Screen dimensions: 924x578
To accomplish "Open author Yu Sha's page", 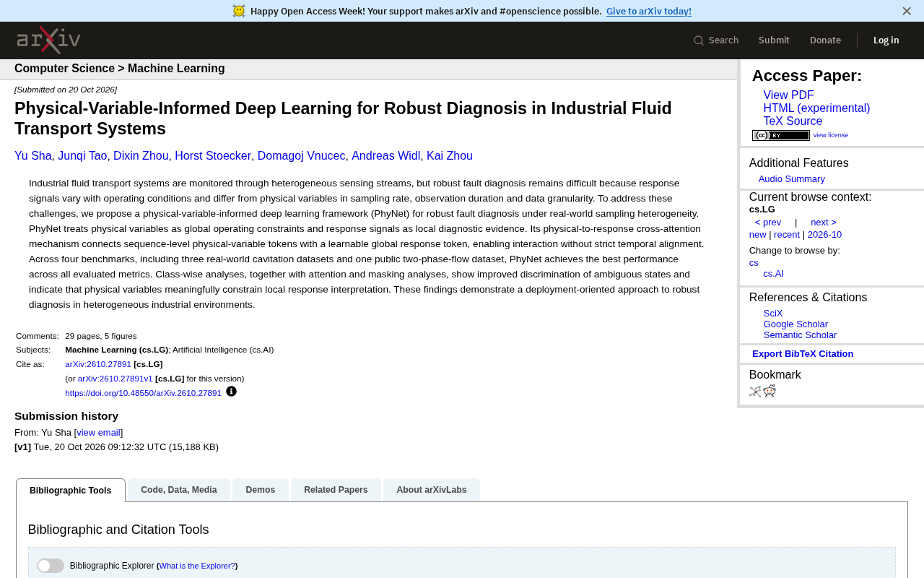I will [x=33, y=156].
